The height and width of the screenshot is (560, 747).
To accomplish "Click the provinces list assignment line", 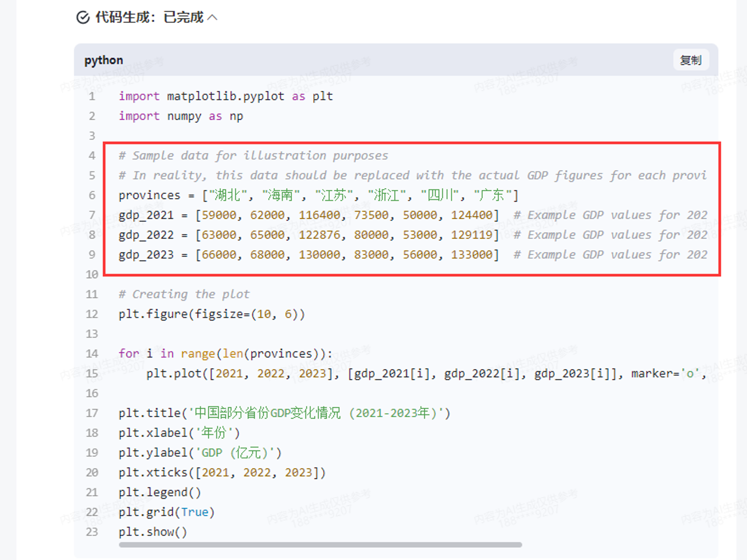I will (318, 195).
